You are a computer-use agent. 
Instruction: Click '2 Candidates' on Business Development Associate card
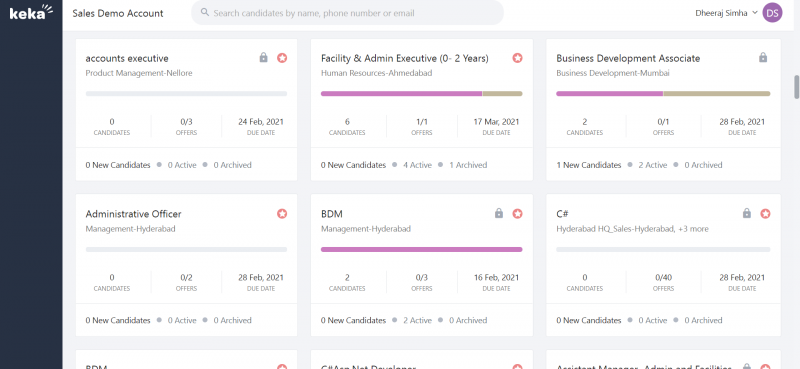[585, 127]
